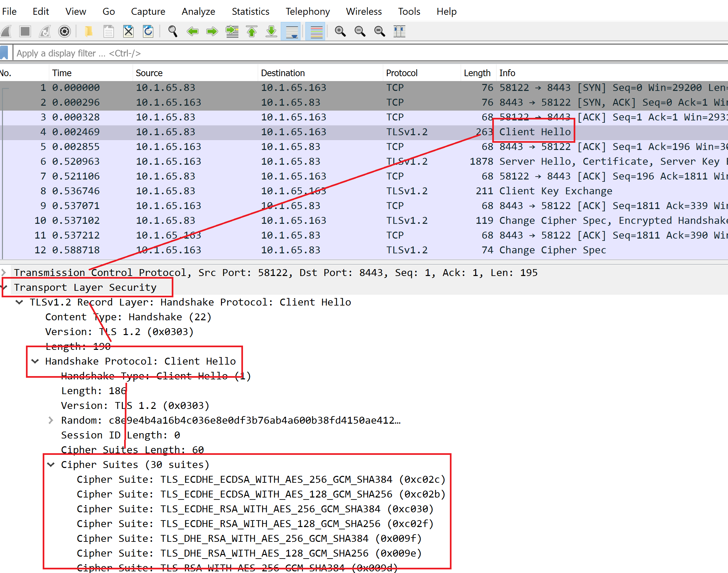Select TLS_ECDHE_RSA_WITH_AES_256_GCM_SHA384 cipher suite line
This screenshot has height=573, width=728.
255,509
